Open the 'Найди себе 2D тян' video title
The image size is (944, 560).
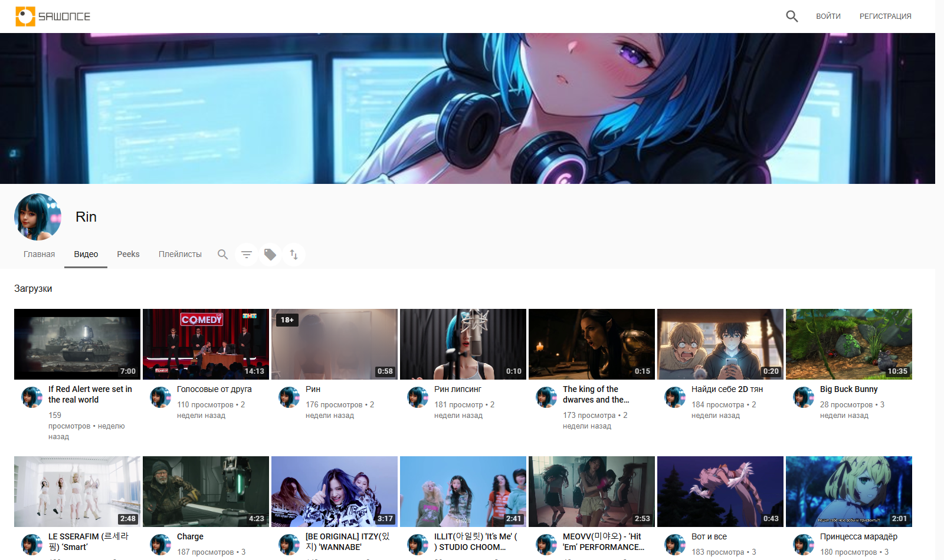pos(727,389)
